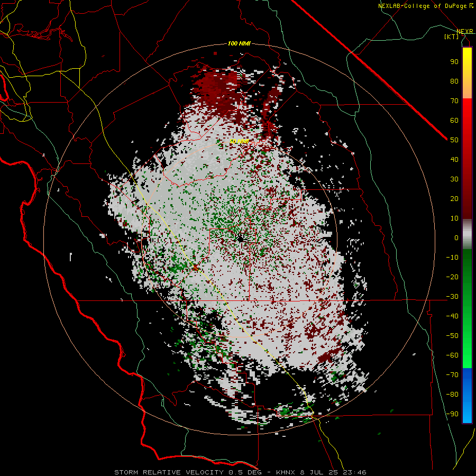Click the -30 knot scale label
476x476 pixels.
click(452, 297)
